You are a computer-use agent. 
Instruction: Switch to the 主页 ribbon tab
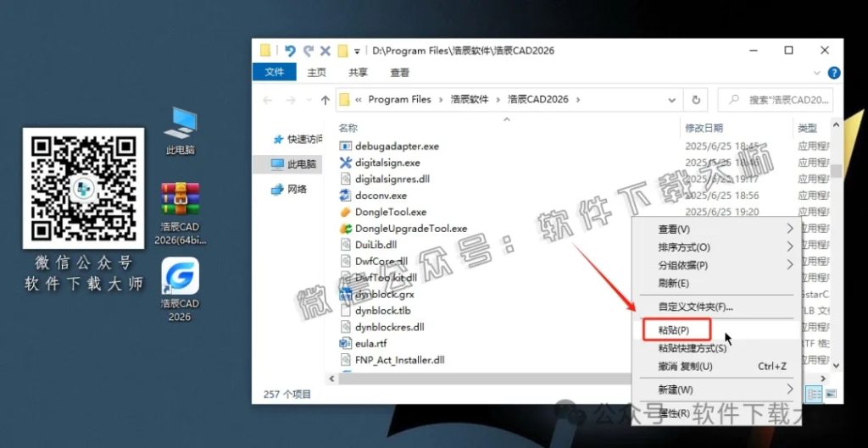coord(317,73)
